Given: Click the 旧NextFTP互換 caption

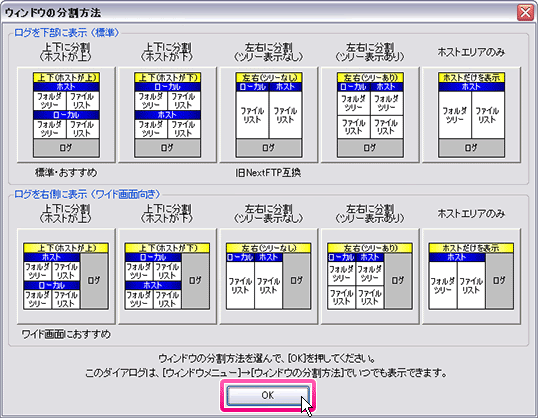Looking at the screenshot, I should coord(268,173).
